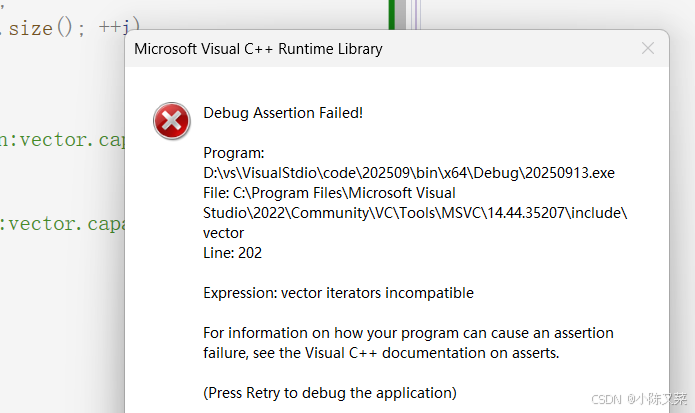The image size is (695, 413).
Task: Click "Expression: vector iterators incompatible" message
Action: point(338,293)
